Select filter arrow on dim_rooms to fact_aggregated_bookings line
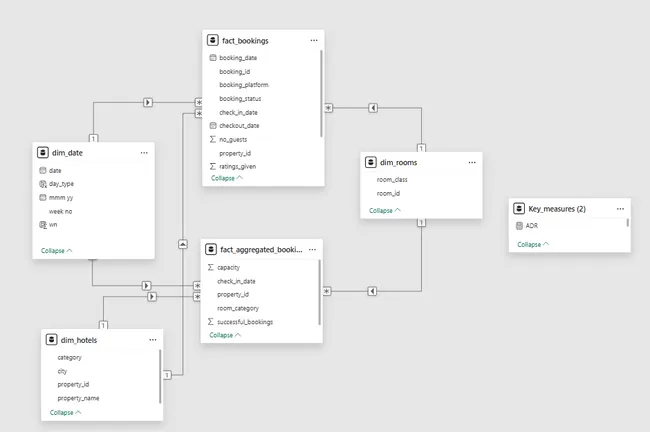The image size is (650, 432). click(x=372, y=291)
